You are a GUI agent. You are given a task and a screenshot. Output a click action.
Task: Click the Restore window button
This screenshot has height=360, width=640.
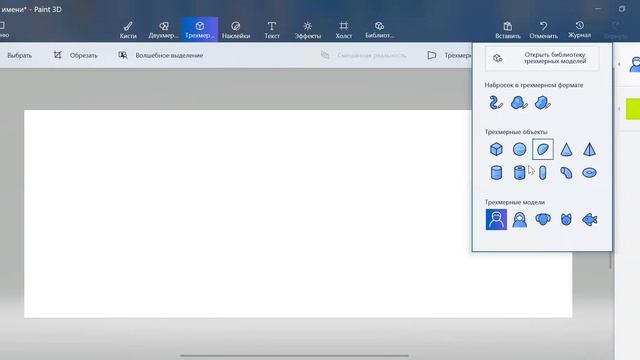pyautogui.click(x=622, y=9)
